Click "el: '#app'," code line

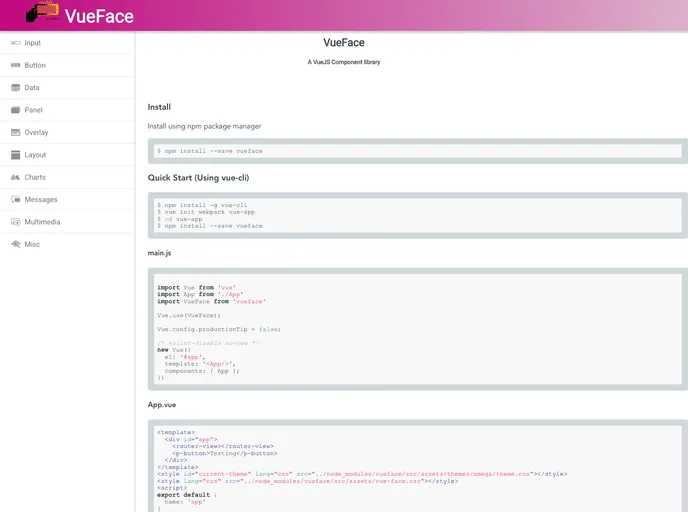184,357
